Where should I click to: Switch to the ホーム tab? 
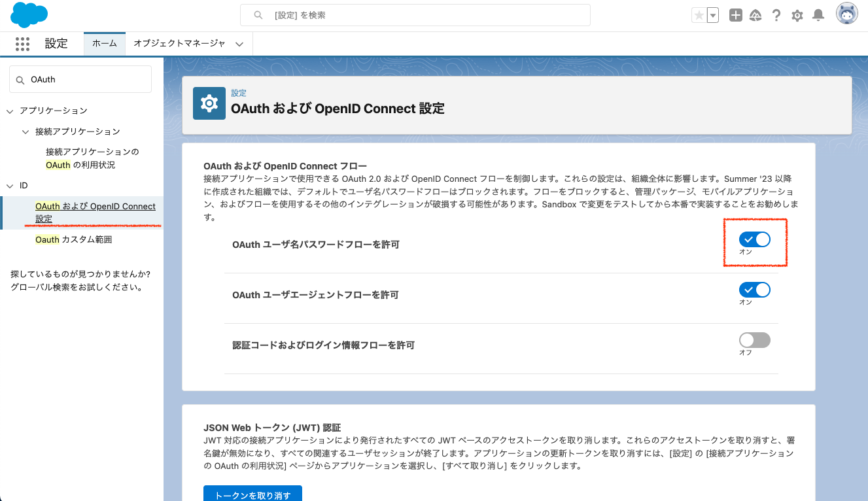click(104, 43)
